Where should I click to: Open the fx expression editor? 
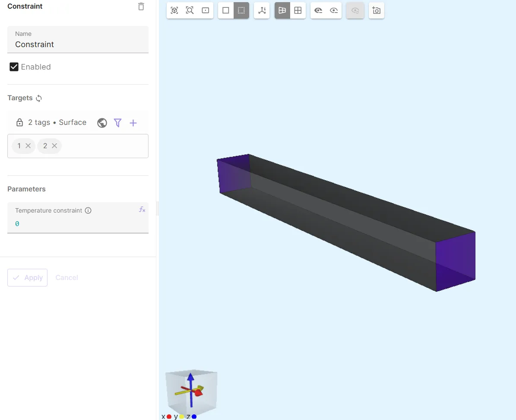tap(142, 210)
